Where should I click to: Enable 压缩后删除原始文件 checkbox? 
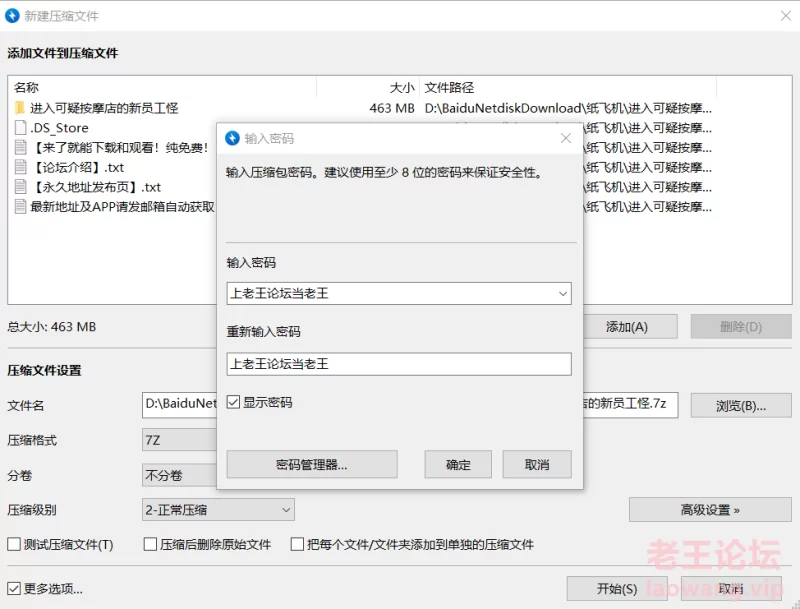point(151,545)
